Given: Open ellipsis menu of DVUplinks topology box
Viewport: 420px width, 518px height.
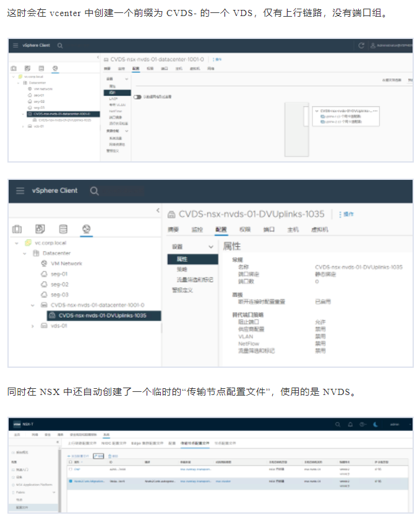Looking at the screenshot, I should [x=375, y=111].
